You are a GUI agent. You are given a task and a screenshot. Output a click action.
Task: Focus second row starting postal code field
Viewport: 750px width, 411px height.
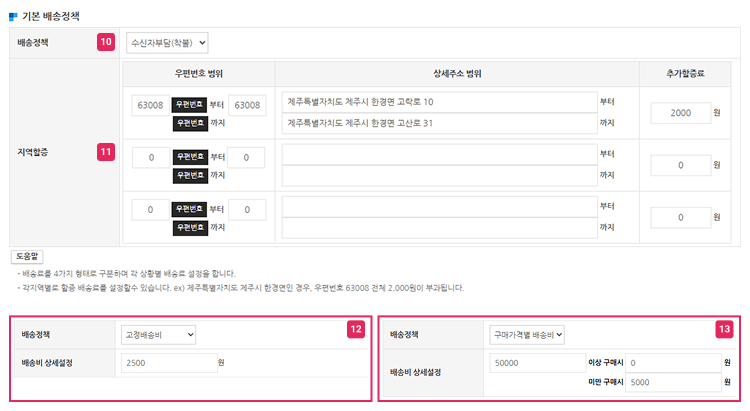click(x=151, y=157)
